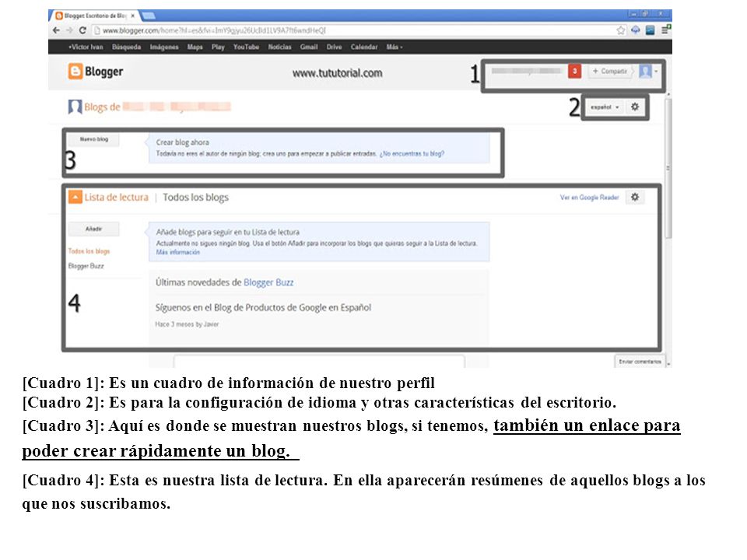Viewport: 747px width, 560px height.
Task: Open the Blogger Buzz heading link
Action: (268, 282)
